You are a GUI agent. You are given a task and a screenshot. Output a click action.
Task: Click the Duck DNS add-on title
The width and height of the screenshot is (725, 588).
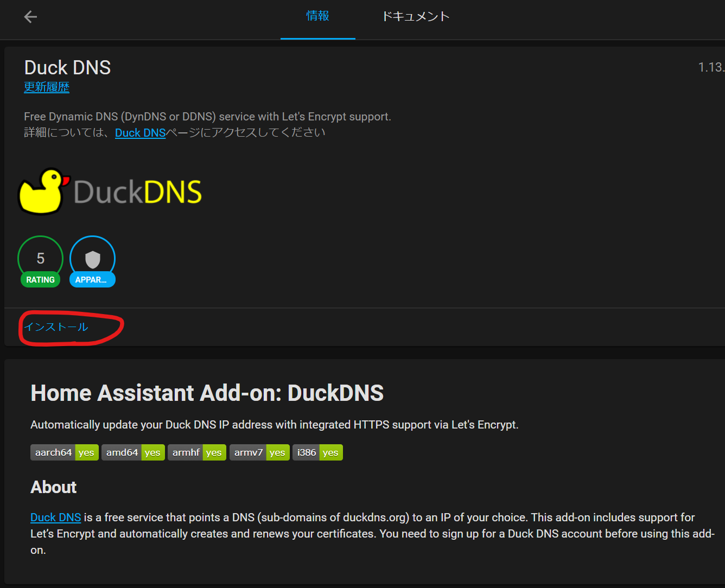(x=68, y=68)
